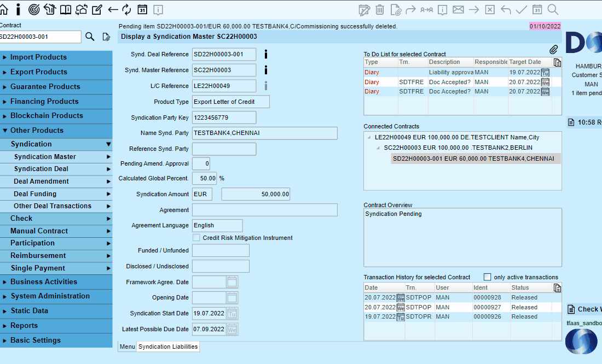Image resolution: width=602 pixels, height=364 pixels.
Task: Click the edit pencil-on-square toolbar icon
Action: pos(97,9)
